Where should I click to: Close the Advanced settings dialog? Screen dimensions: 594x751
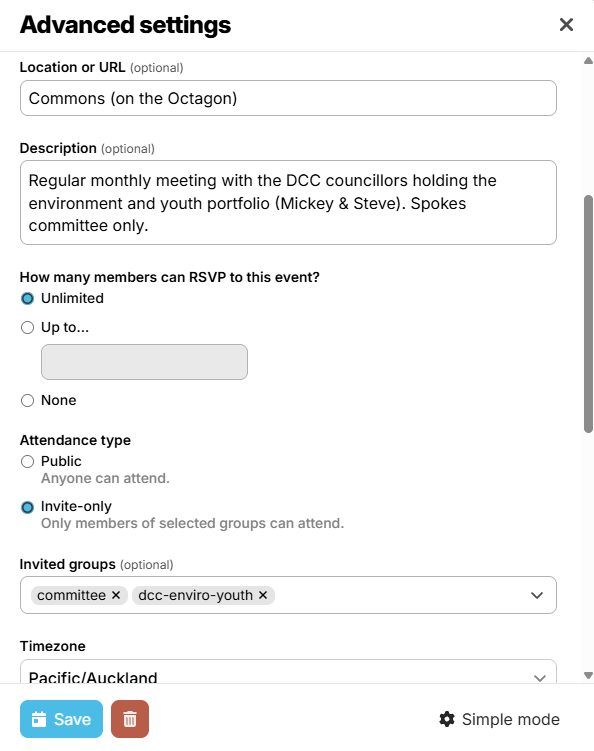(566, 24)
